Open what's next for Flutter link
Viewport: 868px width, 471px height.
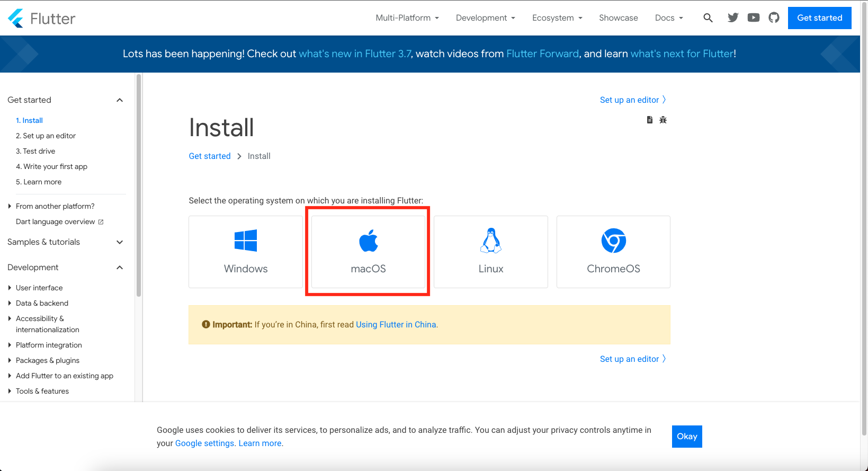pyautogui.click(x=682, y=54)
